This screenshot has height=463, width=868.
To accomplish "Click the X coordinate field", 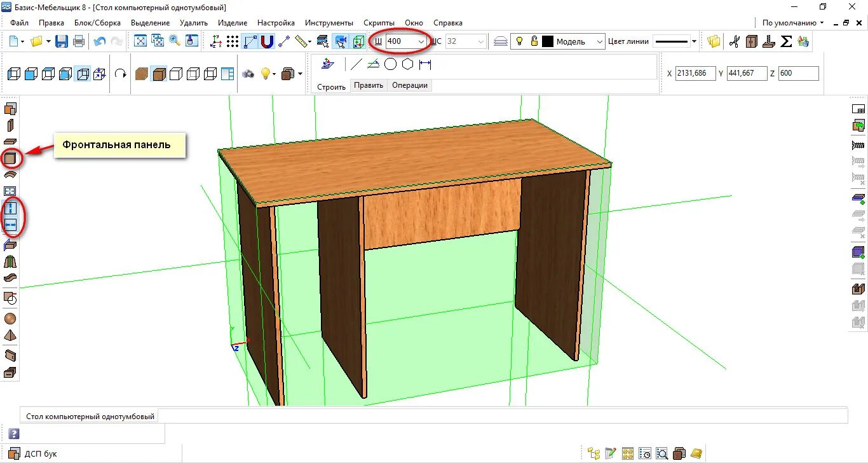I will tap(696, 73).
